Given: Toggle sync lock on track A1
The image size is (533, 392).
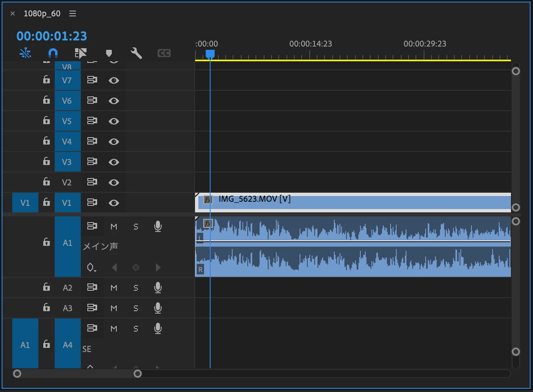Looking at the screenshot, I should pos(92,226).
